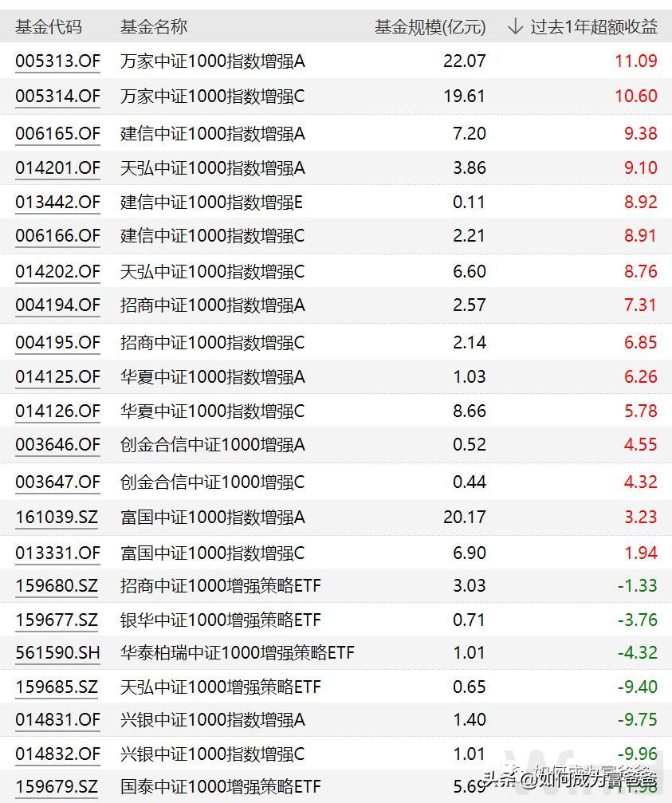Open the 004195.OF code link
The width and height of the screenshot is (672, 803).
(58, 343)
